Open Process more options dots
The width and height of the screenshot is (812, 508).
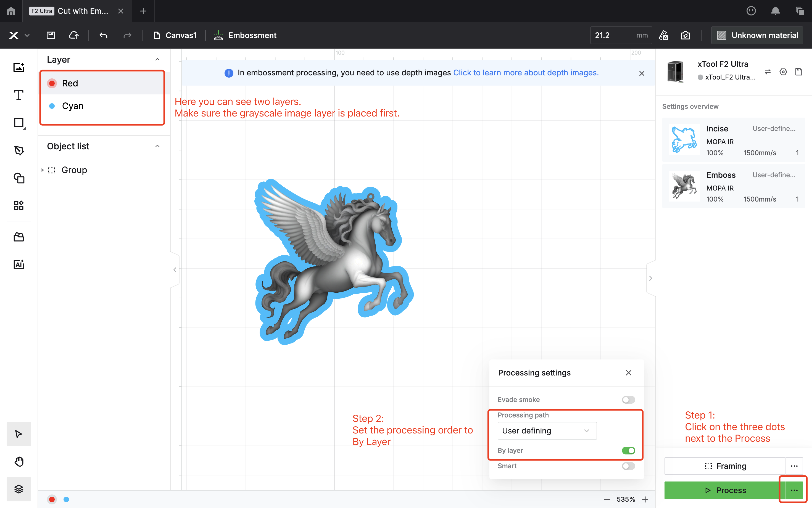(794, 490)
